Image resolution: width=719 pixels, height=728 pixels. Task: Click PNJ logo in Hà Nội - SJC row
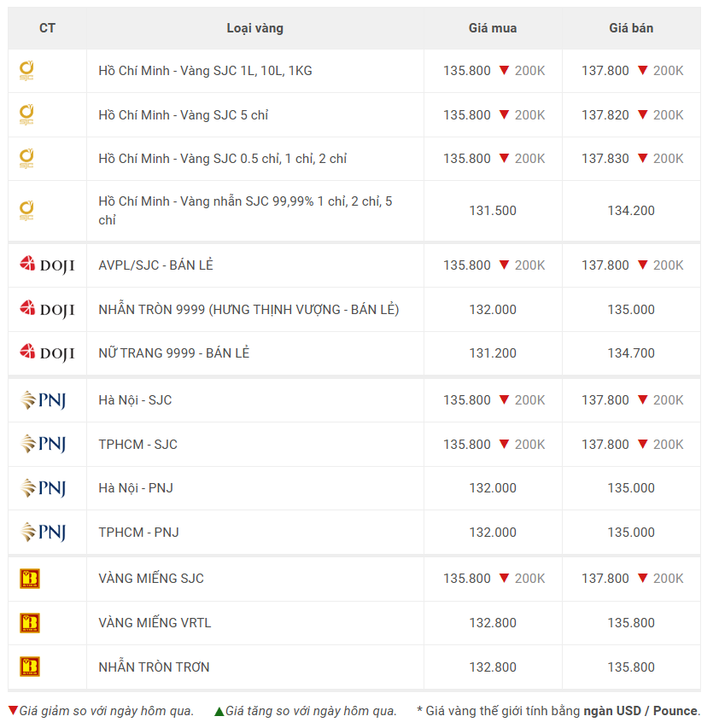(44, 400)
